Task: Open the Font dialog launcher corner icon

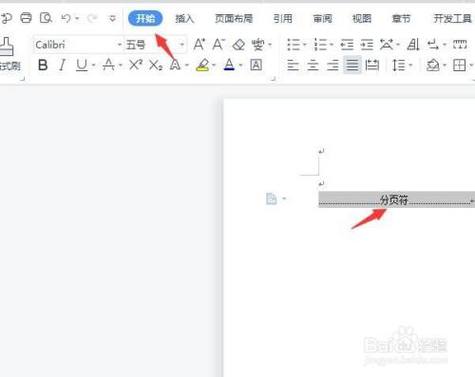Action: (273, 79)
